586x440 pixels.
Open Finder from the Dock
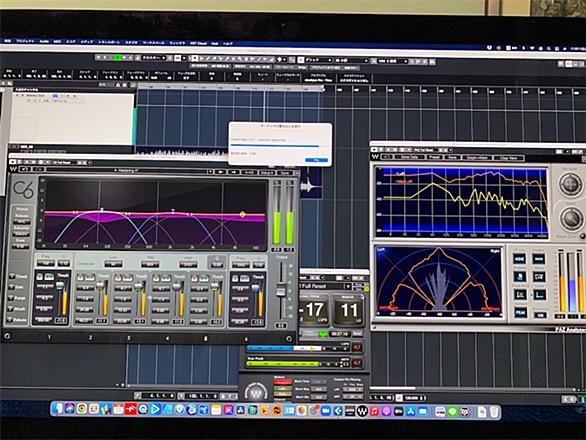[57, 409]
